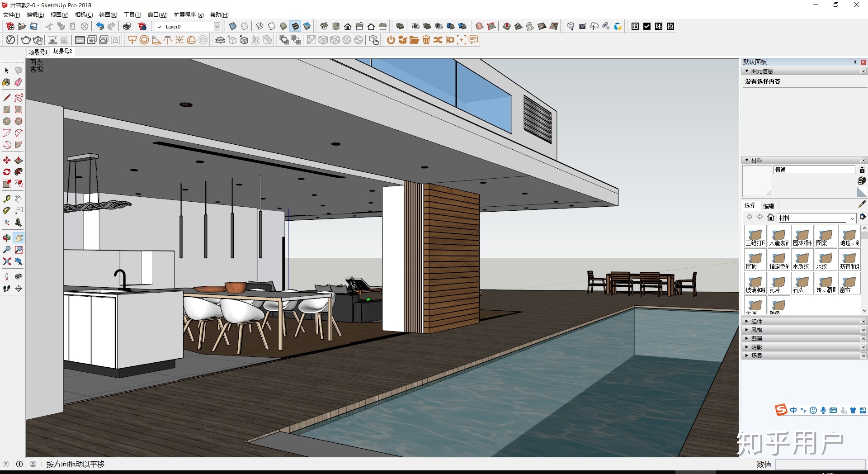Toggle X-ray face style

click(x=233, y=27)
